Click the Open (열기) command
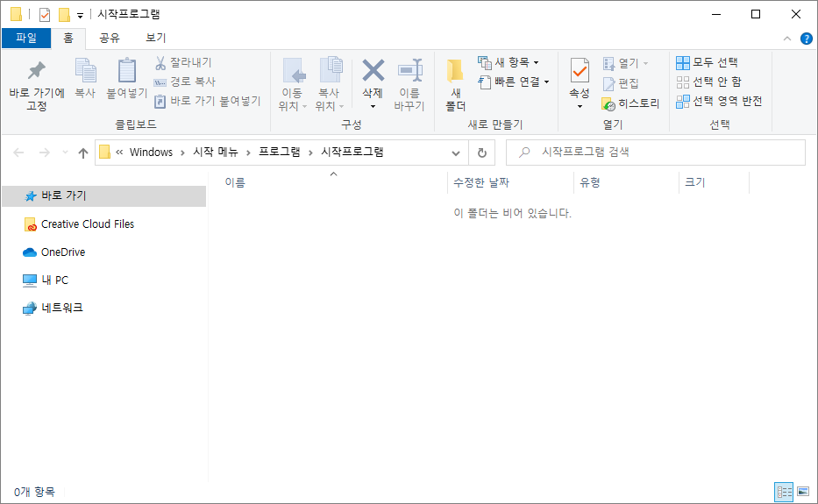This screenshot has width=818, height=504. [625, 63]
